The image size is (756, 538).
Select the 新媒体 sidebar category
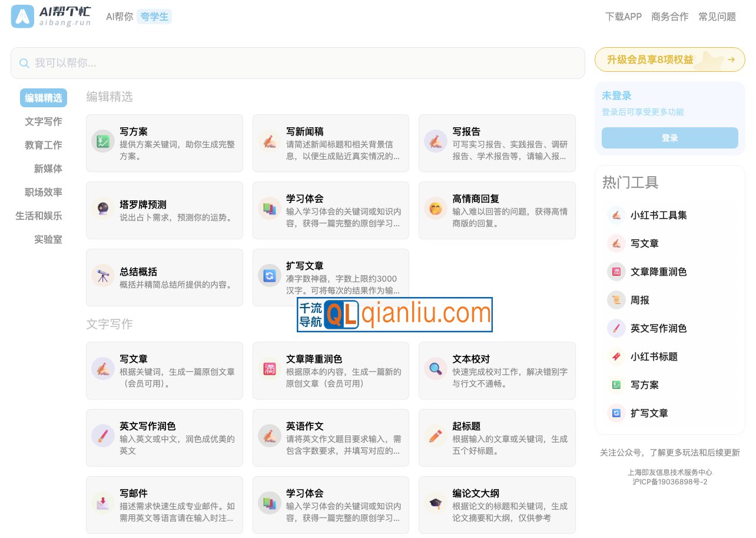tap(48, 169)
